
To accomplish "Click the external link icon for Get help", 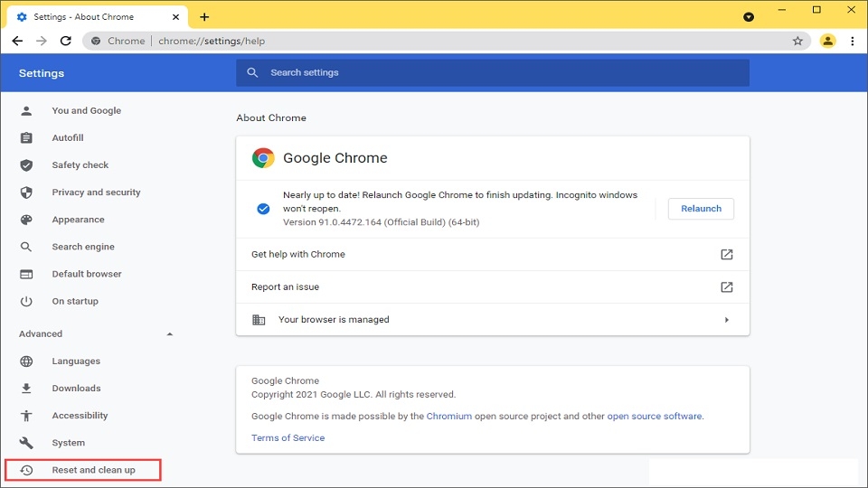I will click(726, 255).
